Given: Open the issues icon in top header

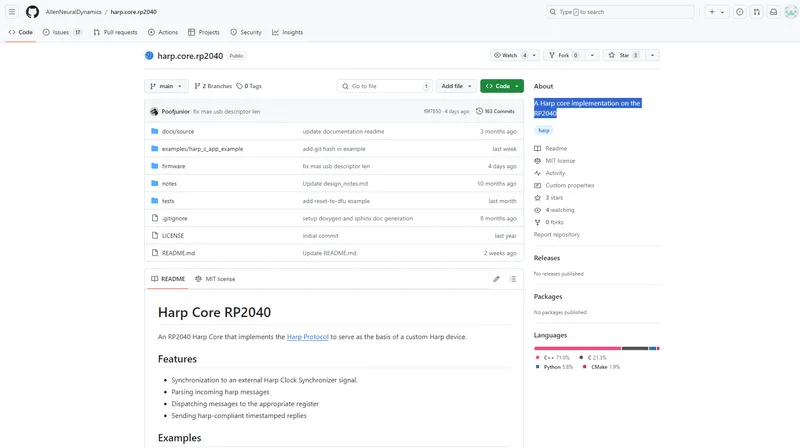Looking at the screenshot, I should click(x=739, y=12).
